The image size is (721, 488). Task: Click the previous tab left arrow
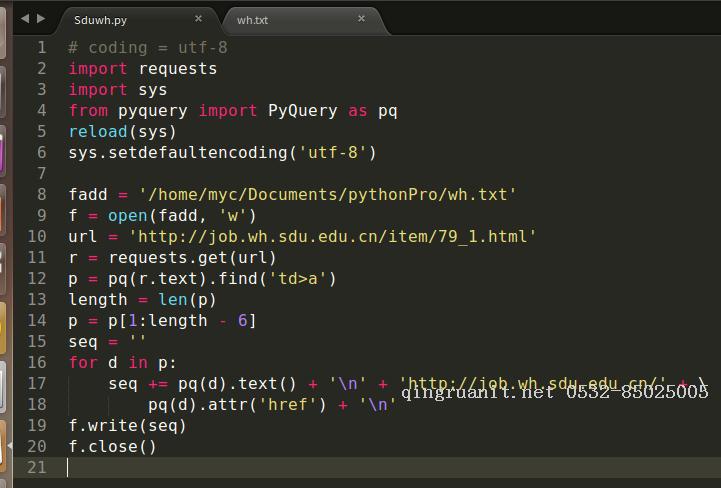[x=25, y=18]
